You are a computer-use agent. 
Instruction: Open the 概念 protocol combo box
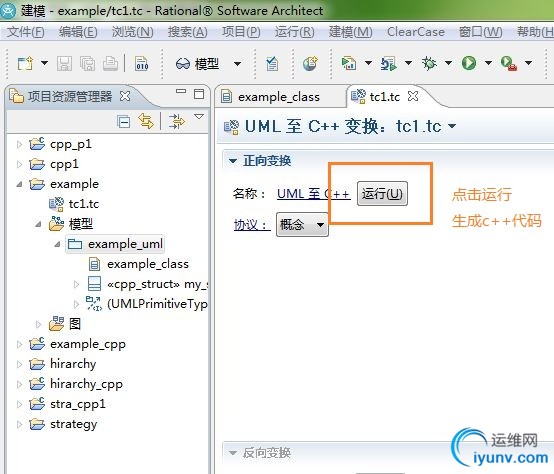coord(302,224)
